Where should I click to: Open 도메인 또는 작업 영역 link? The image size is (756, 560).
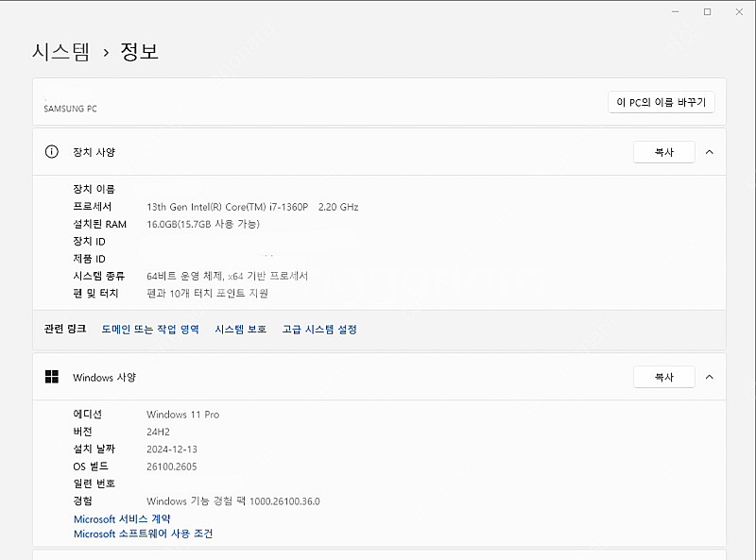(x=150, y=330)
